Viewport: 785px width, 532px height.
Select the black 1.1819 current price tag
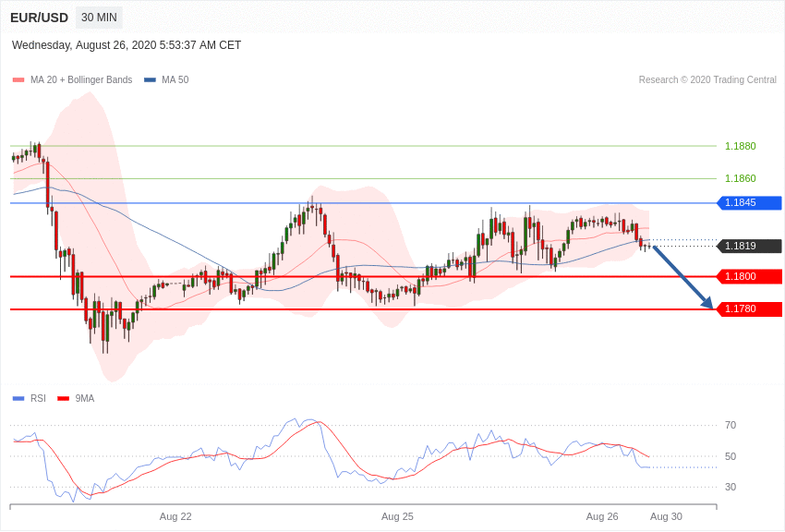coord(750,246)
